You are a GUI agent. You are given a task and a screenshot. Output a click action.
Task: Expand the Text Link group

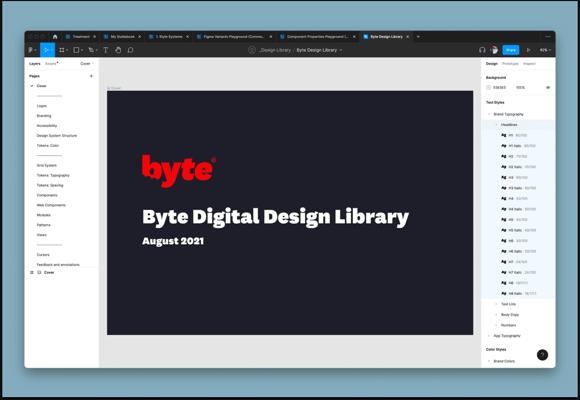pyautogui.click(x=496, y=304)
